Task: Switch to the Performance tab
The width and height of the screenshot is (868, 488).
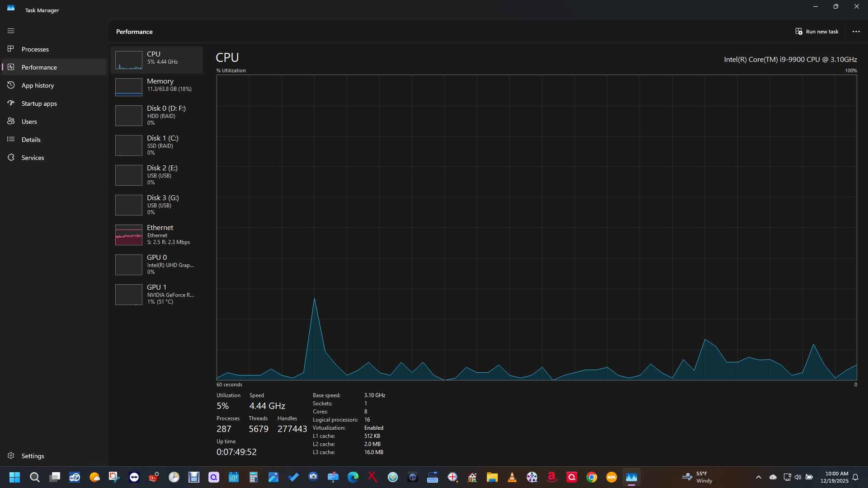Action: tap(39, 67)
